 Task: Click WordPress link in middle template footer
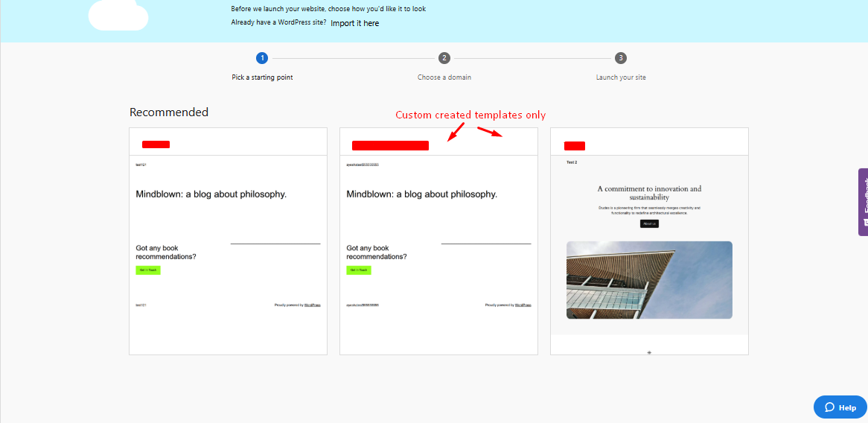click(x=523, y=305)
